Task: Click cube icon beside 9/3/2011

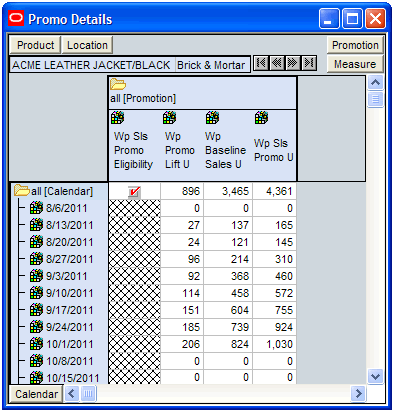Action: (x=36, y=276)
